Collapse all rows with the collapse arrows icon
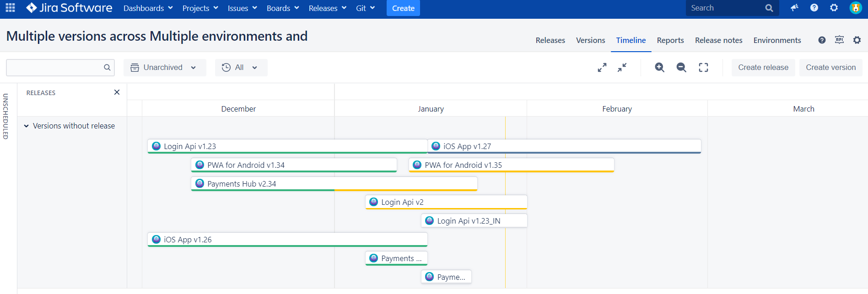Viewport: 868px width, 294px height. pyautogui.click(x=622, y=67)
